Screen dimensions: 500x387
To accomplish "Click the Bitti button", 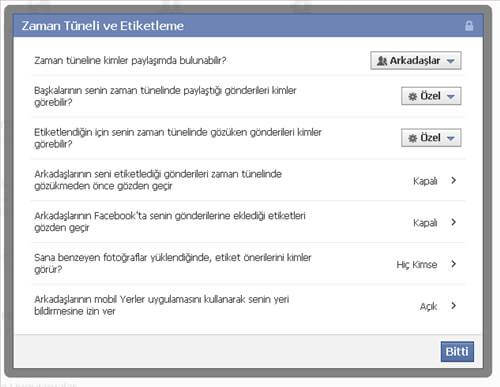I will pos(457,351).
